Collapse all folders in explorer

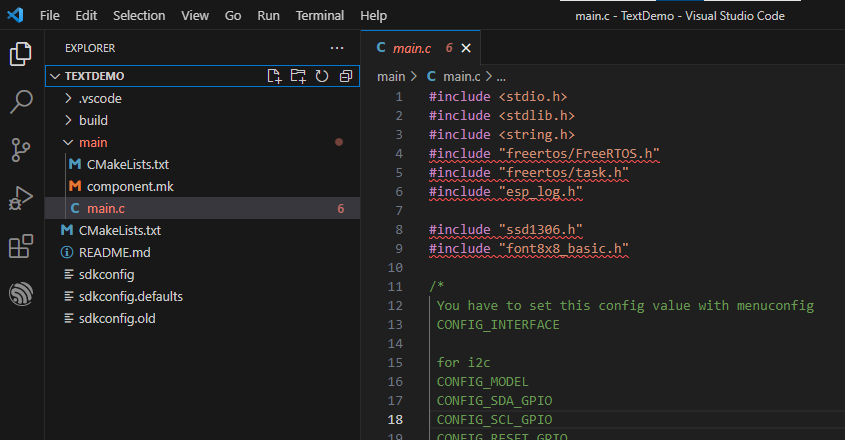click(x=345, y=76)
